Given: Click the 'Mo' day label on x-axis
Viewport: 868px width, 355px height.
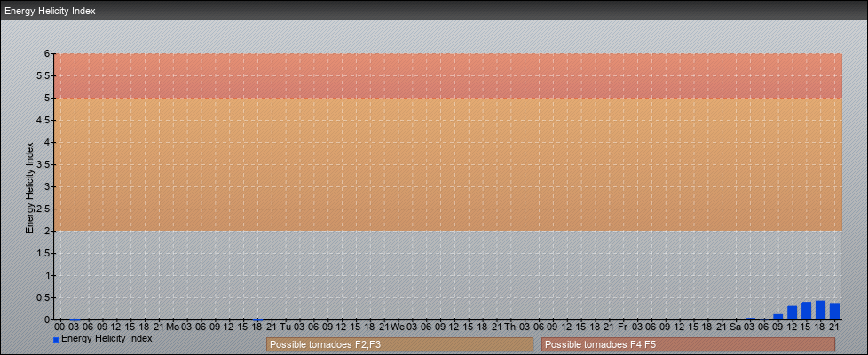Looking at the screenshot, I should [172, 327].
